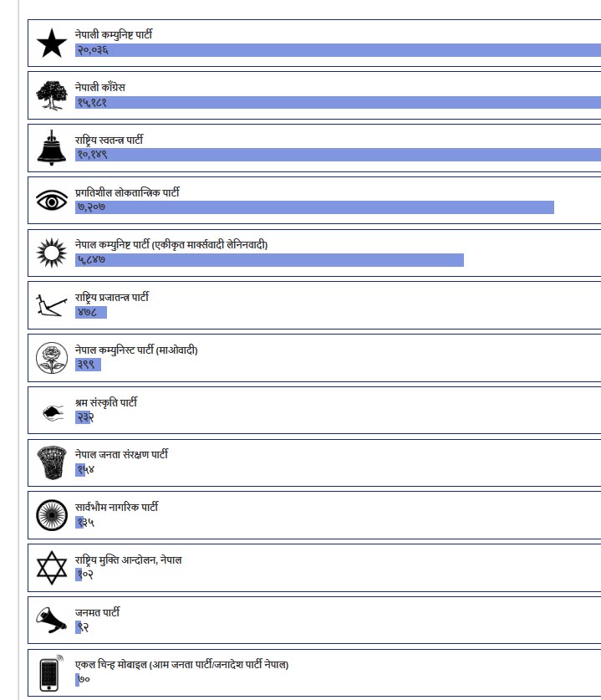
Task: Click the plough party symbol icon
Action: 52,305
